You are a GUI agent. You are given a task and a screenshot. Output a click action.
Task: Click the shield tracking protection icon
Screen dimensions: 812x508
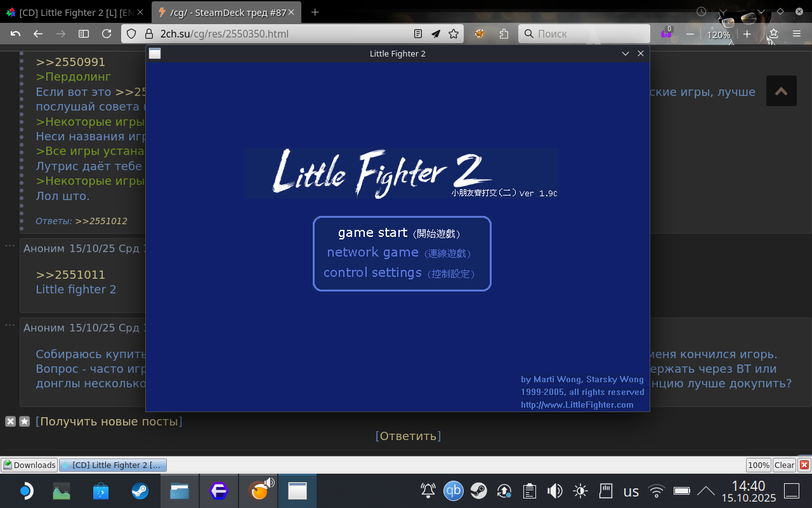pyautogui.click(x=132, y=34)
